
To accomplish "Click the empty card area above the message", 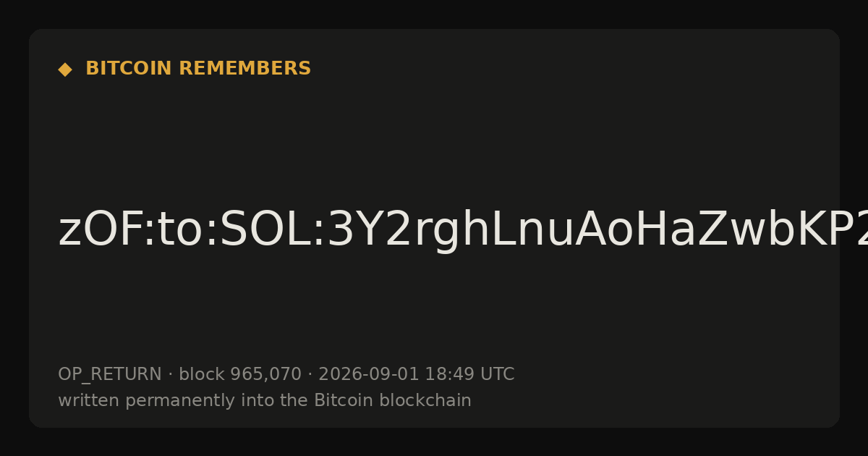I will click(434, 138).
